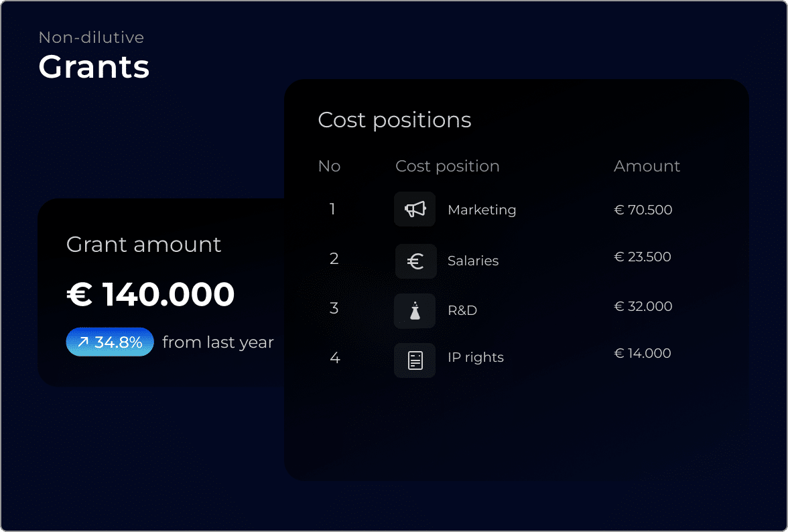Click the € 14.000 IP rights amount
The height and width of the screenshot is (532, 788).
coord(643,353)
